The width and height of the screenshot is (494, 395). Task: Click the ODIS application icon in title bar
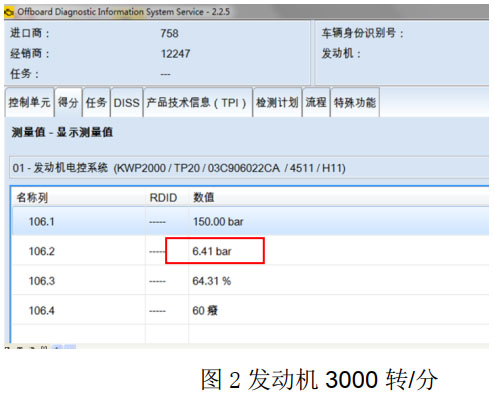pyautogui.click(x=9, y=12)
